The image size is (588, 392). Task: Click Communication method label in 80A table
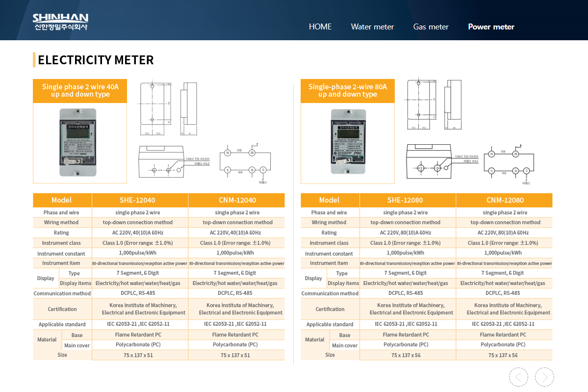(x=330, y=293)
